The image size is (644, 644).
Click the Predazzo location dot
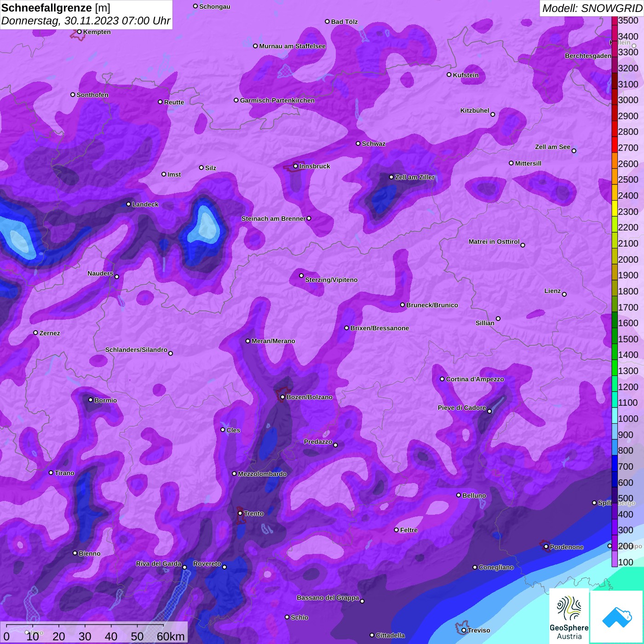pos(335,445)
